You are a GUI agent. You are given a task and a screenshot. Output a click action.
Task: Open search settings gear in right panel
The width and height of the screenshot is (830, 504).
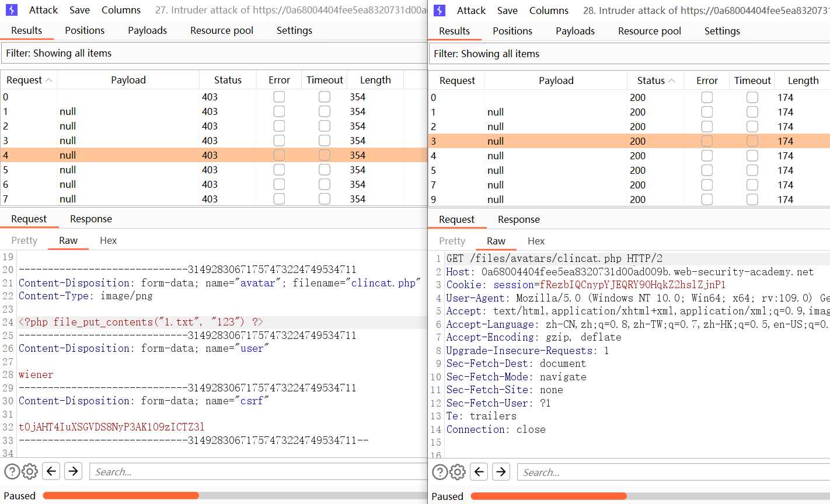(458, 472)
